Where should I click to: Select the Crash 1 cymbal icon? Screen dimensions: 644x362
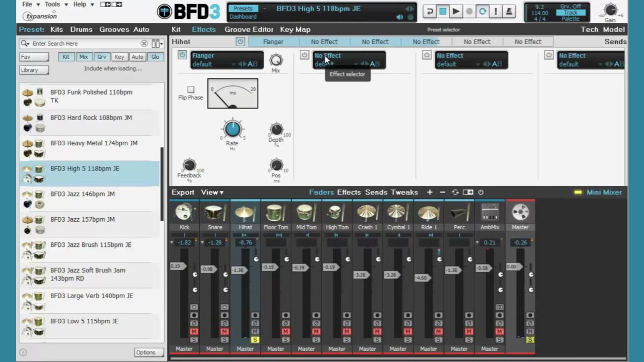tap(367, 212)
